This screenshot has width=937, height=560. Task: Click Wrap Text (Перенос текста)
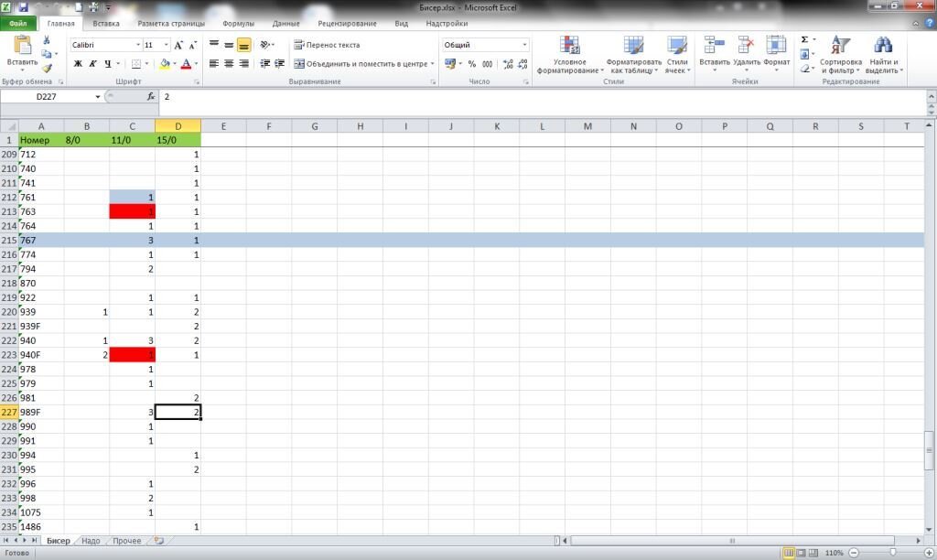click(x=327, y=45)
